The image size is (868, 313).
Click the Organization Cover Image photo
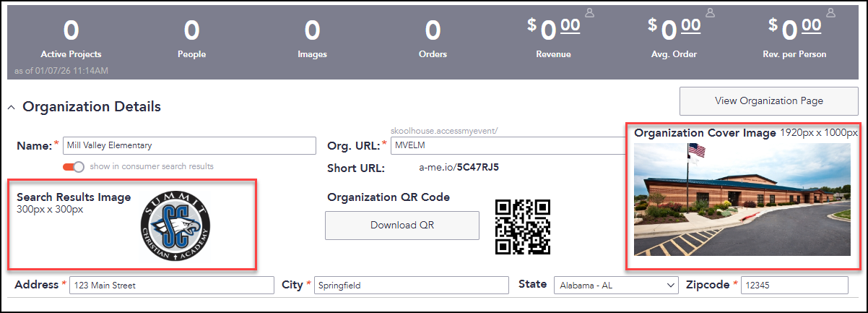742,200
